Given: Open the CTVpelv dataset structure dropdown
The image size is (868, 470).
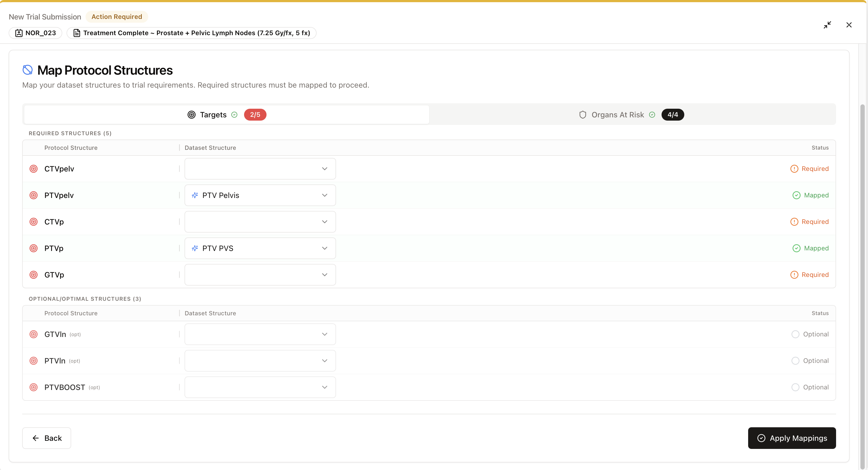Looking at the screenshot, I should pos(260,169).
